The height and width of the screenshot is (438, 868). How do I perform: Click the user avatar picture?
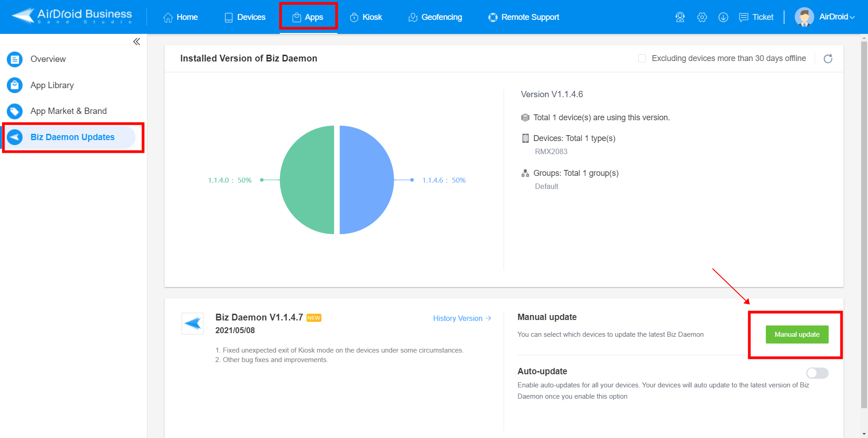tap(804, 17)
